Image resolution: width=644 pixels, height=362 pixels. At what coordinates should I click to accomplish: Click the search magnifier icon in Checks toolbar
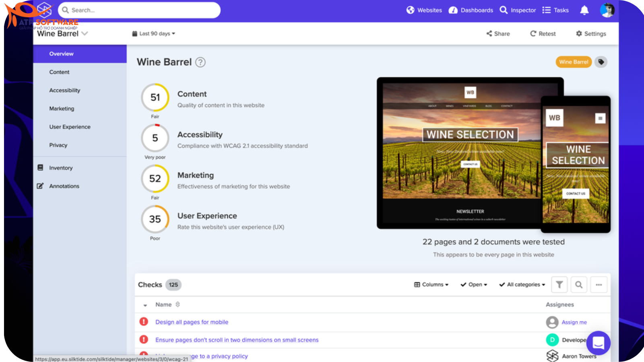[x=579, y=285]
